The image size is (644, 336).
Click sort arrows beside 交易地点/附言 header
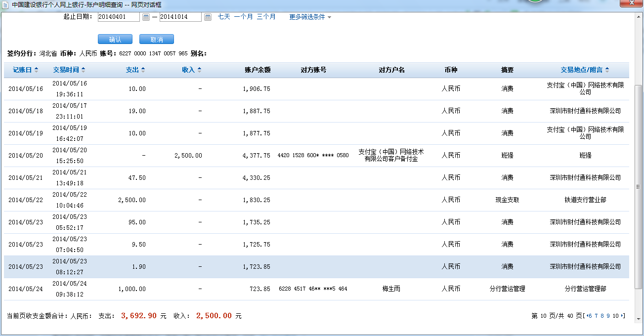tap(607, 70)
